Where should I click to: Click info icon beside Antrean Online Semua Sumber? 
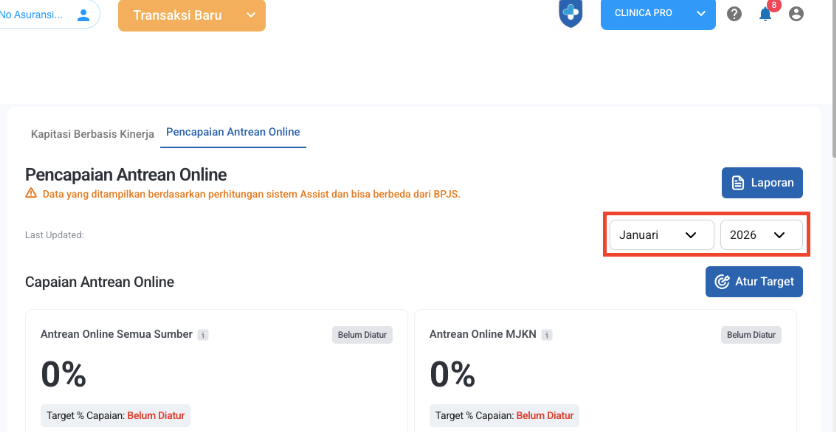(x=202, y=335)
